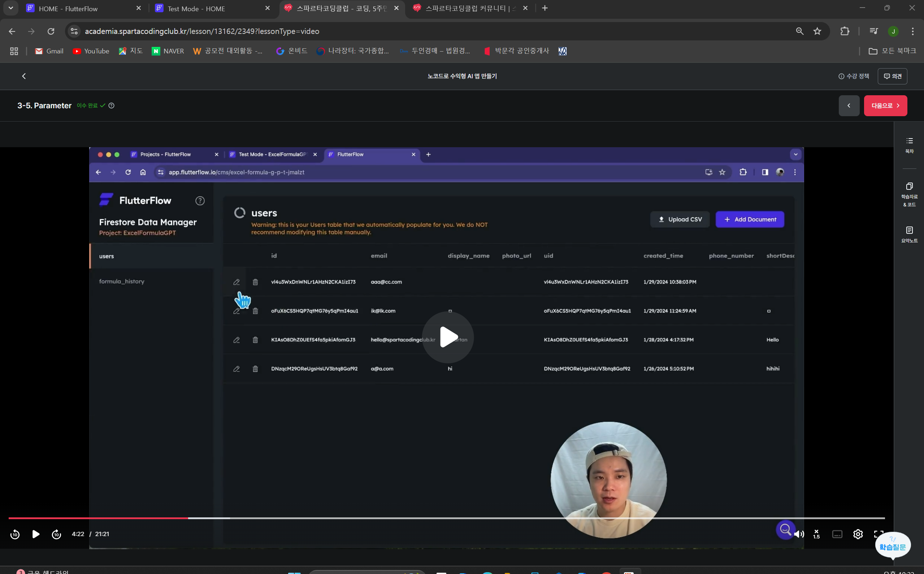
Task: Enter fullscreen video mode
Action: tap(879, 534)
